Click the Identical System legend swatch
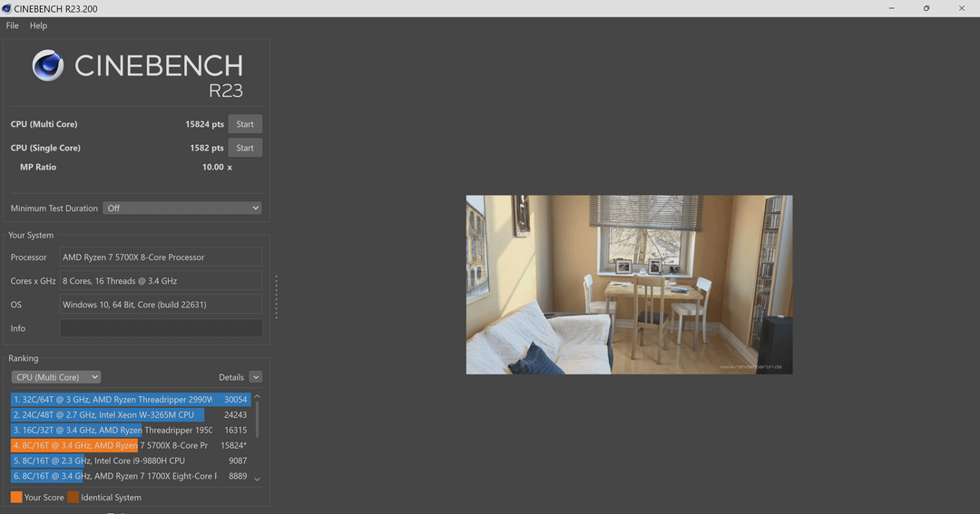The width and height of the screenshot is (980, 514). pyautogui.click(x=73, y=497)
